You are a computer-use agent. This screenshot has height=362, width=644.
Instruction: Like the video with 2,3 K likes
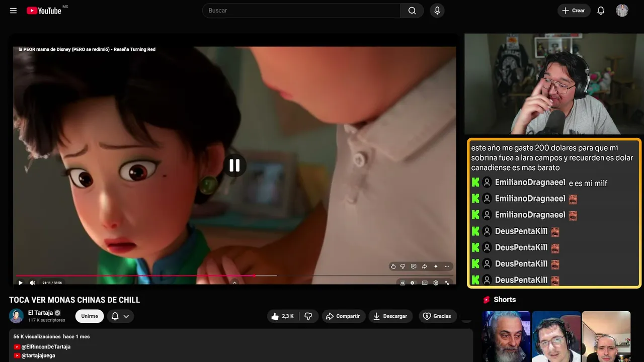[283, 316]
